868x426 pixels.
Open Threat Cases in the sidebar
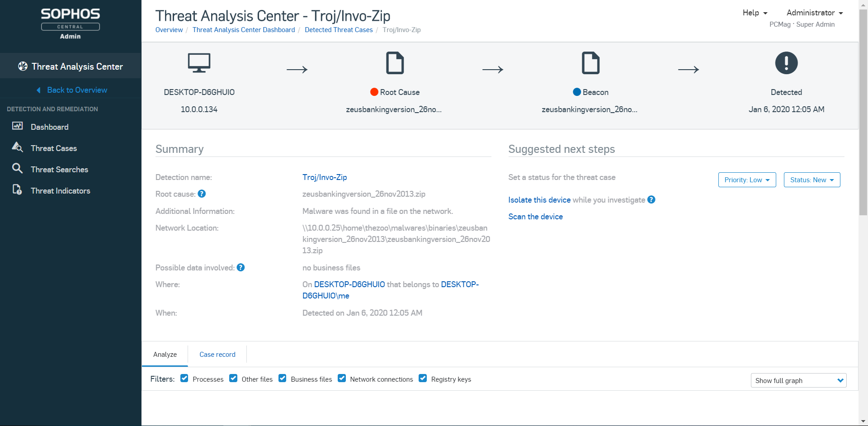[x=54, y=148]
